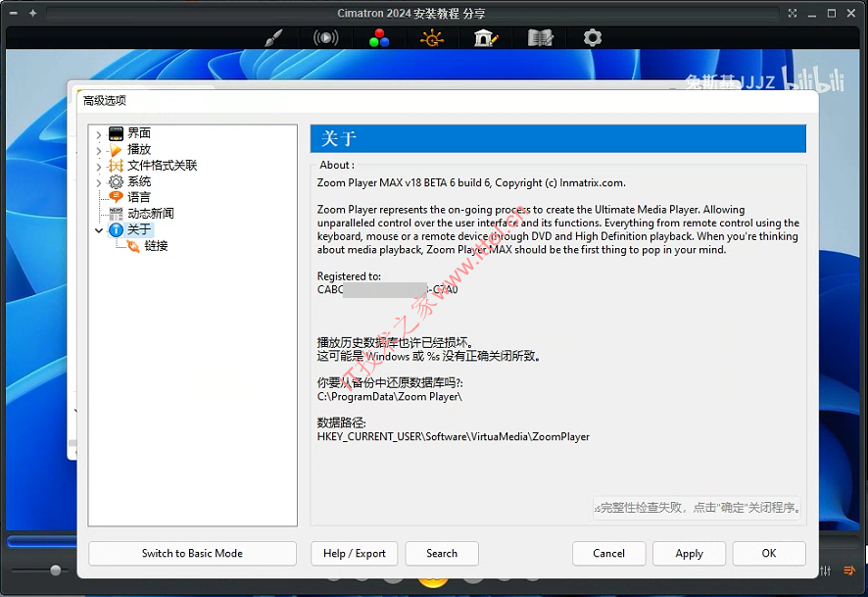Image resolution: width=868 pixels, height=597 pixels.
Task: Click the orange sun-shaped toolbar icon
Action: [432, 38]
